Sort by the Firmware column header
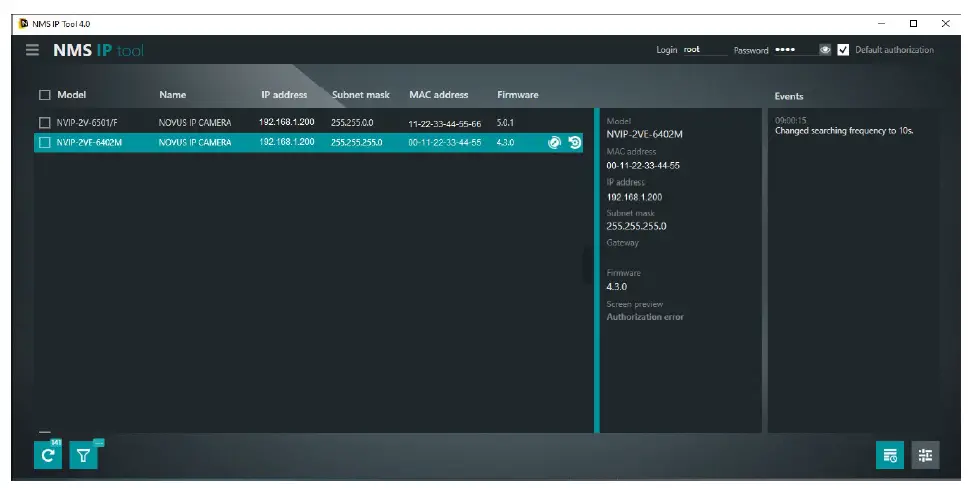This screenshot has width=969, height=488. point(518,95)
